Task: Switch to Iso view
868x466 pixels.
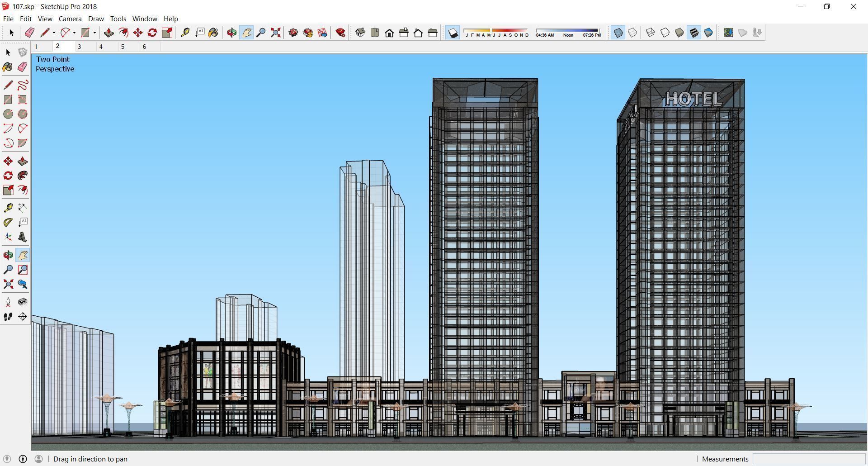Action: pyautogui.click(x=360, y=33)
